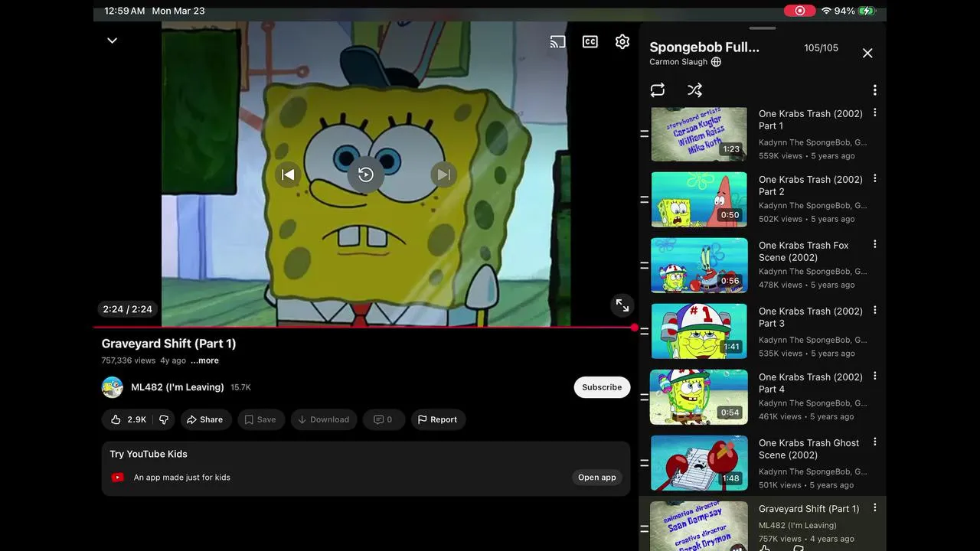The image size is (980, 551).
Task: Tap the screen recording indicator
Action: pyautogui.click(x=800, y=11)
